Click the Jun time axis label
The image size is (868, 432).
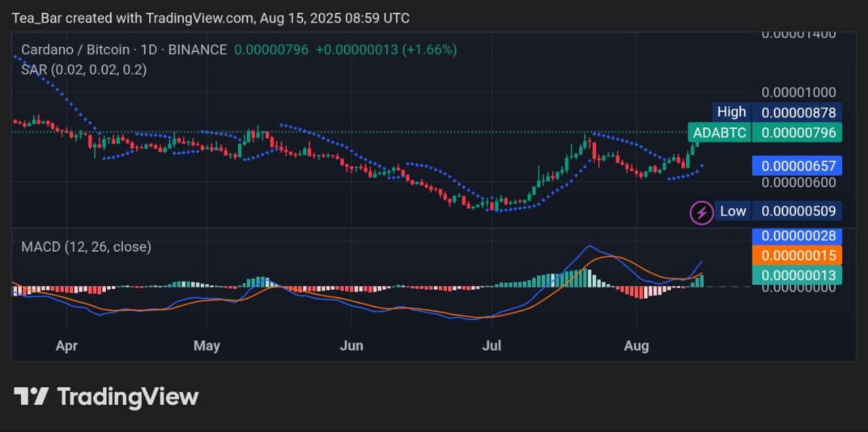click(x=351, y=346)
